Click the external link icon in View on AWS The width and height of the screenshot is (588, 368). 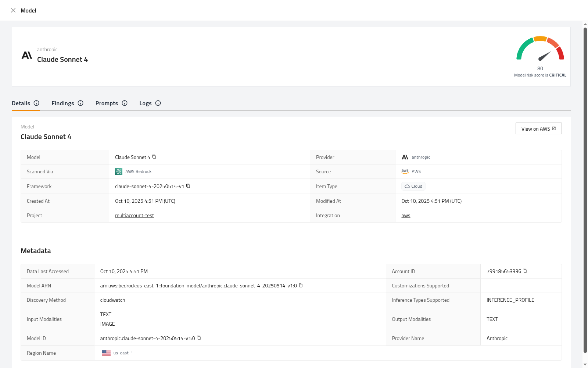pos(554,128)
